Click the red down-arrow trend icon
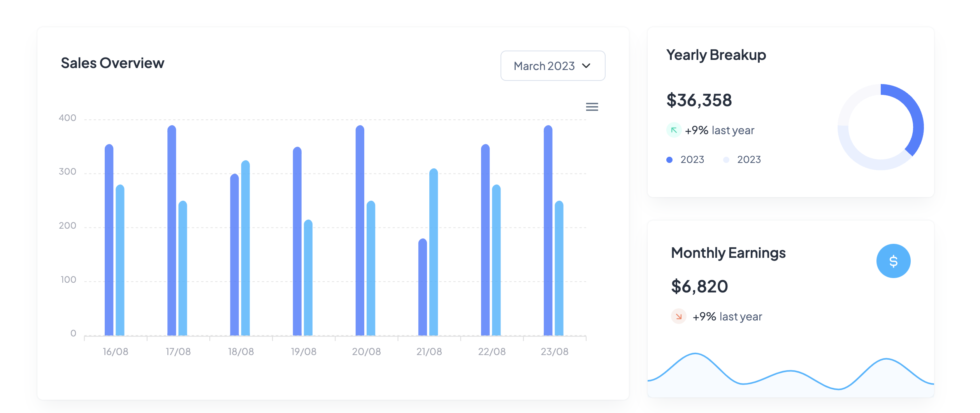 679,316
